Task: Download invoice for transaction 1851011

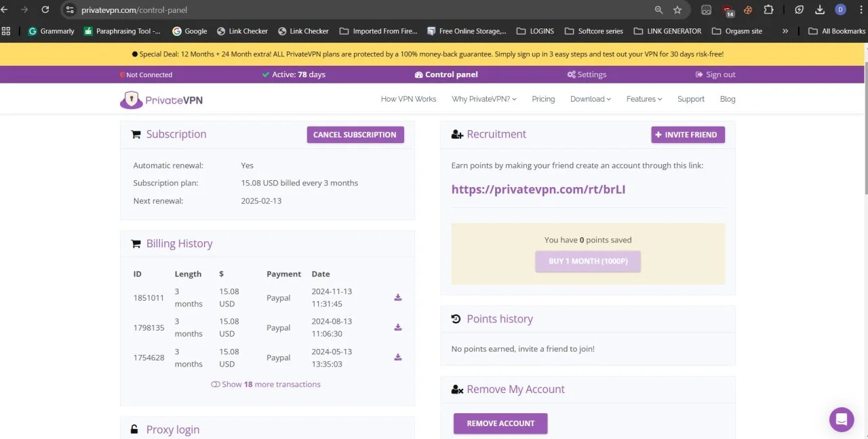Action: point(398,297)
